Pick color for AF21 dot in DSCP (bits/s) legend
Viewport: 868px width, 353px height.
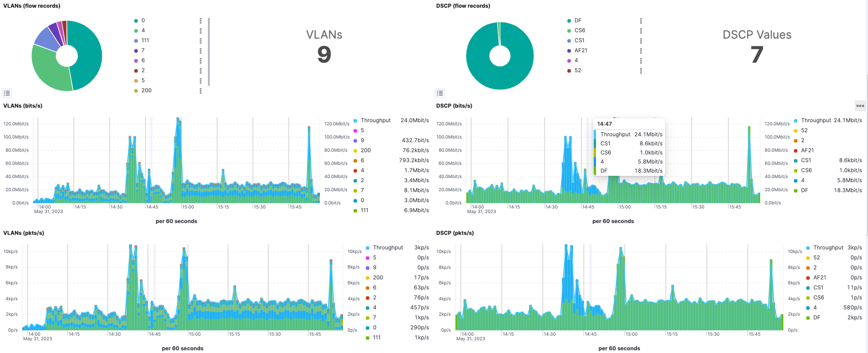(x=796, y=151)
